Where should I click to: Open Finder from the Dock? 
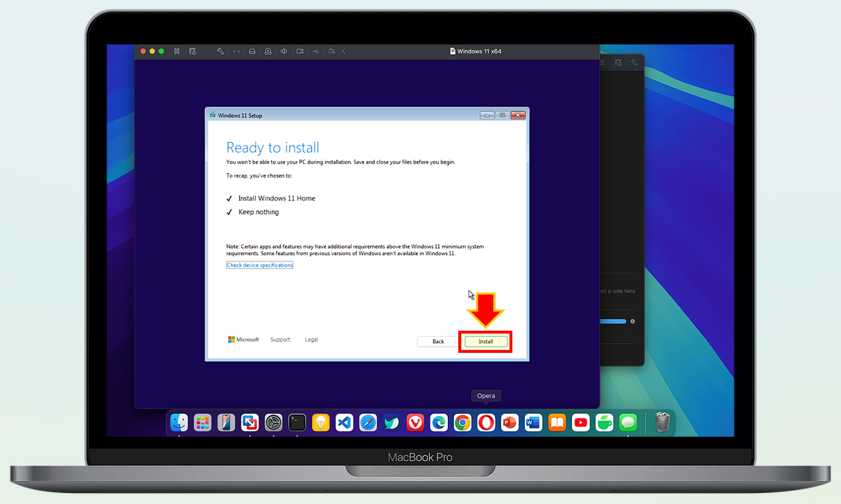[180, 422]
